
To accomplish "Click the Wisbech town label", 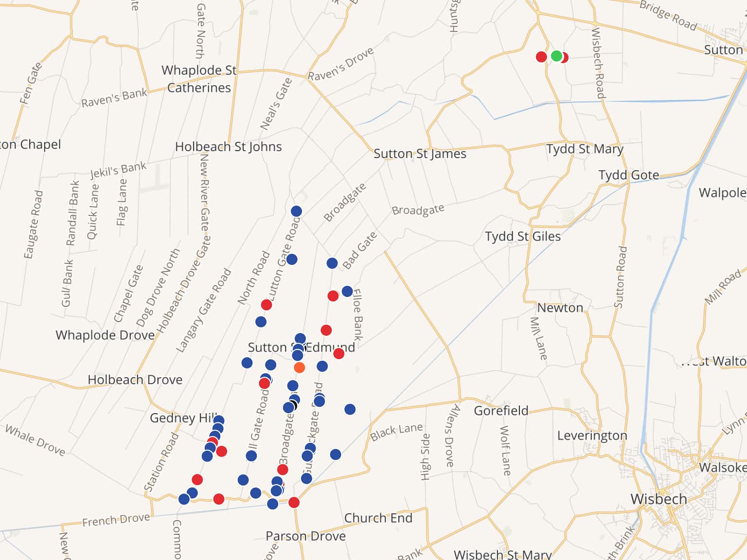I will click(658, 499).
